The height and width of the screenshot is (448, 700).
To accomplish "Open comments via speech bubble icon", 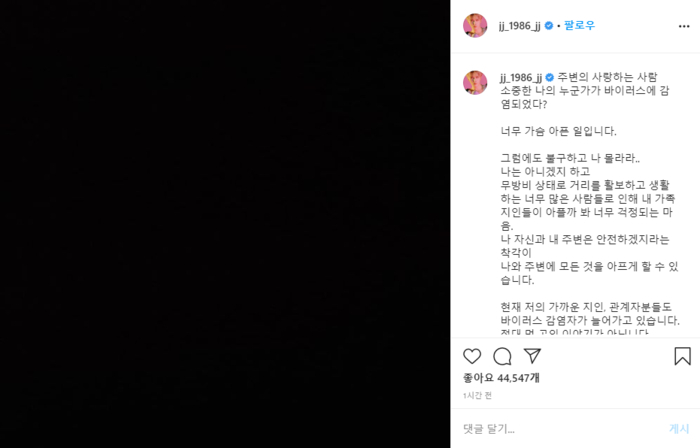I will click(x=502, y=356).
